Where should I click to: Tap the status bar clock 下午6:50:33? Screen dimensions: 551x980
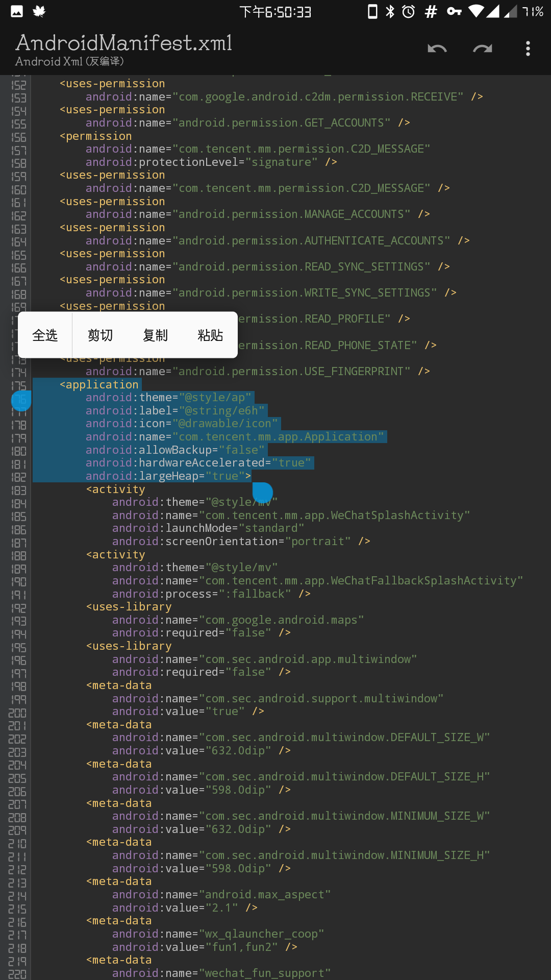coord(275,12)
